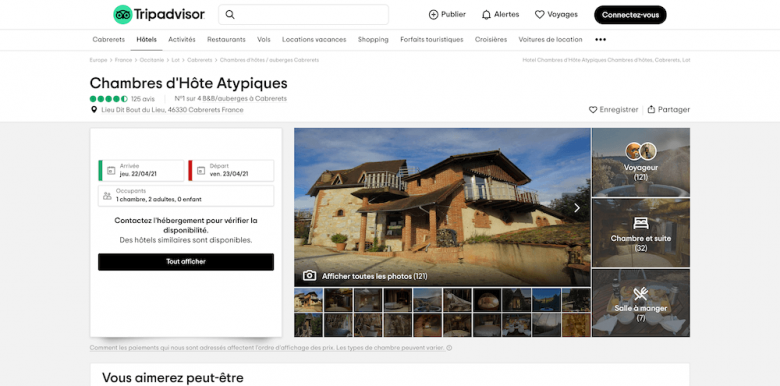780x386 pixels.
Task: Select the Shopping tab
Action: (373, 40)
